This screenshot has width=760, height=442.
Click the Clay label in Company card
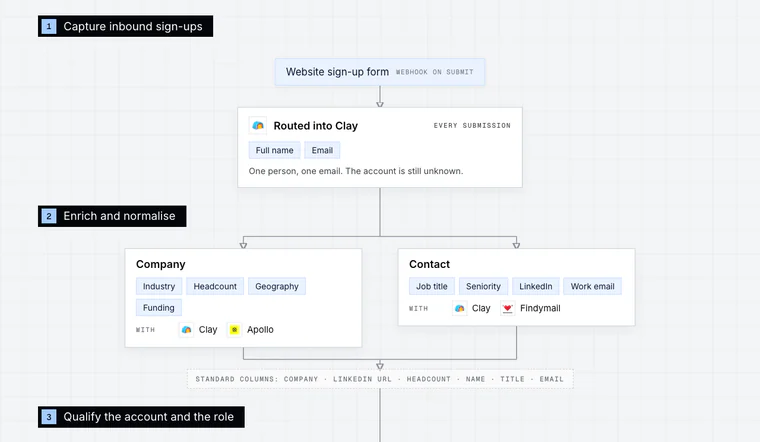pos(208,330)
